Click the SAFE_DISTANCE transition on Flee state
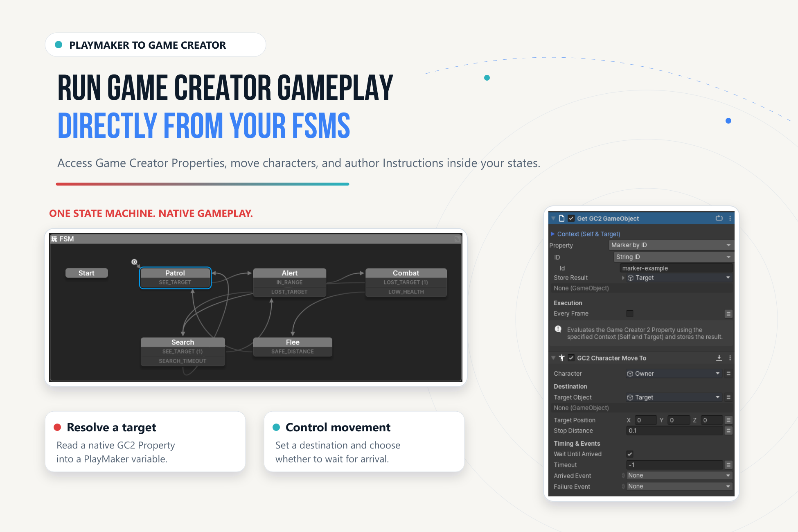The width and height of the screenshot is (798, 532). (x=293, y=352)
